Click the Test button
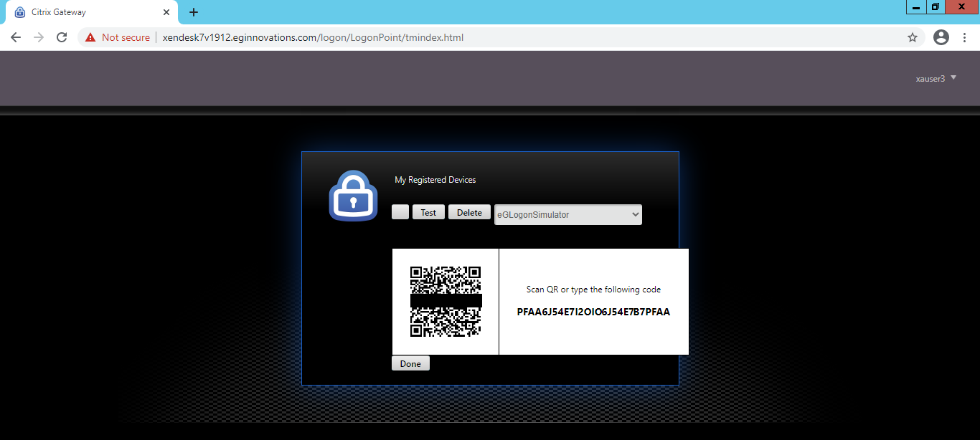Screen dimensions: 980x440 point(428,212)
